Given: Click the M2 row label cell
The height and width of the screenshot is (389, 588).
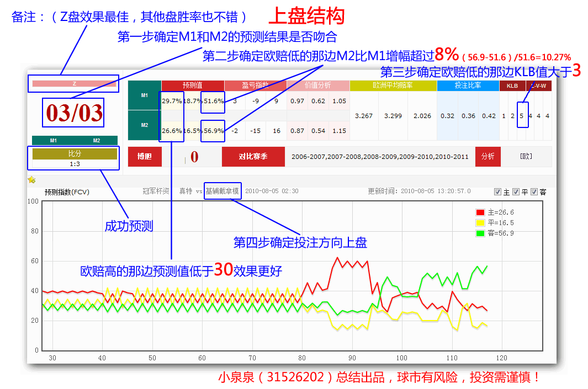Looking at the screenshot, I should point(144,125).
